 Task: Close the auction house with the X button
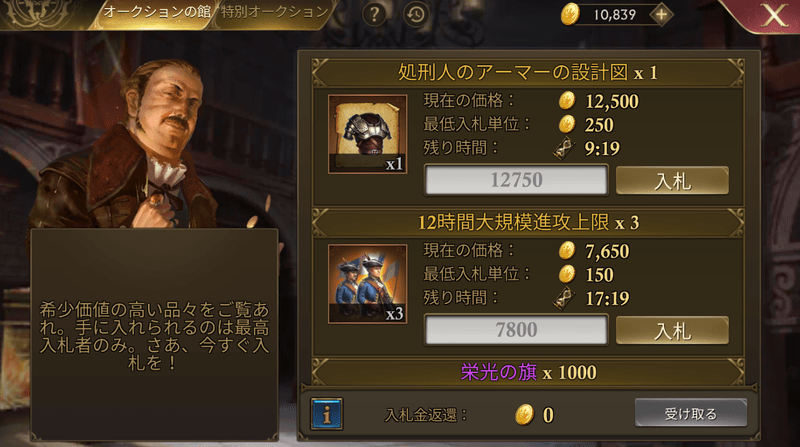[774, 15]
